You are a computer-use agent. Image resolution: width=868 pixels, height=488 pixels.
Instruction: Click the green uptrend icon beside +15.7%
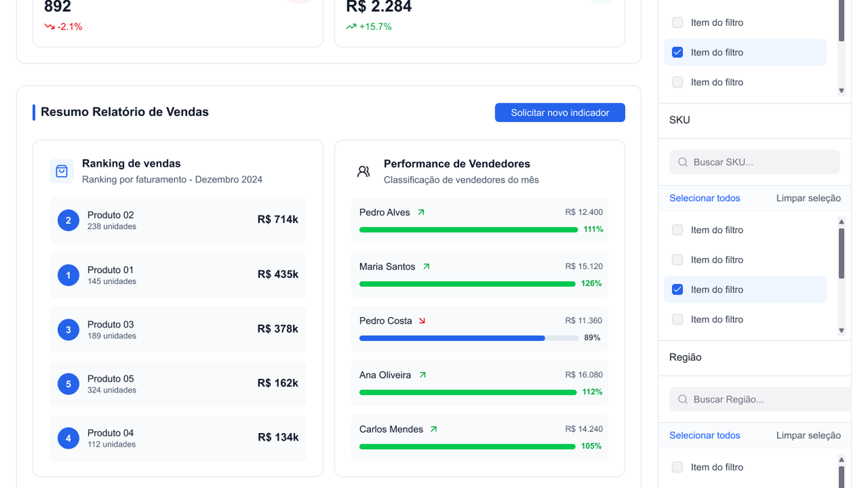coord(351,27)
